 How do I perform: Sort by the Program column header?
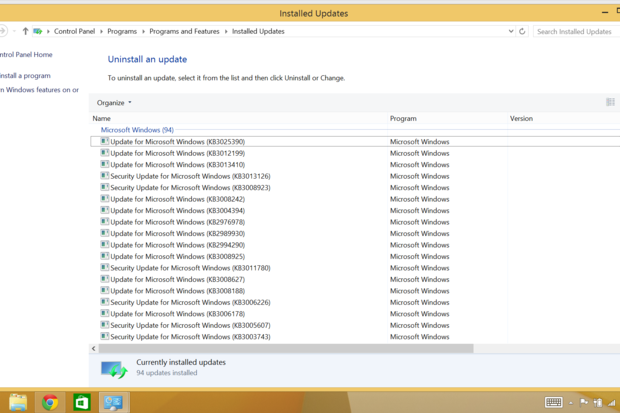(403, 118)
